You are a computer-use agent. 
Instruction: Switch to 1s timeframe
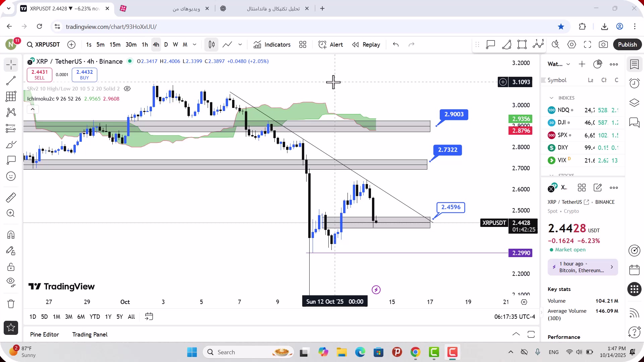click(x=89, y=45)
